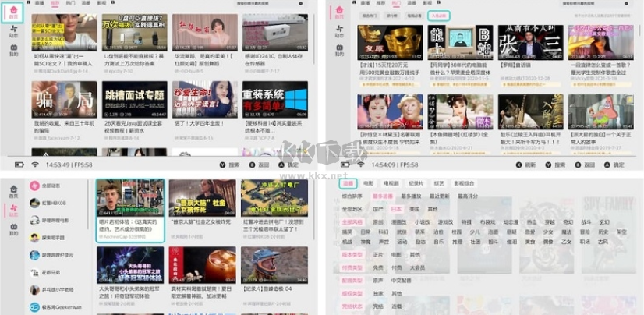Pick the 校园 genre tag
This screenshot has height=315, width=644.
[x=457, y=232]
